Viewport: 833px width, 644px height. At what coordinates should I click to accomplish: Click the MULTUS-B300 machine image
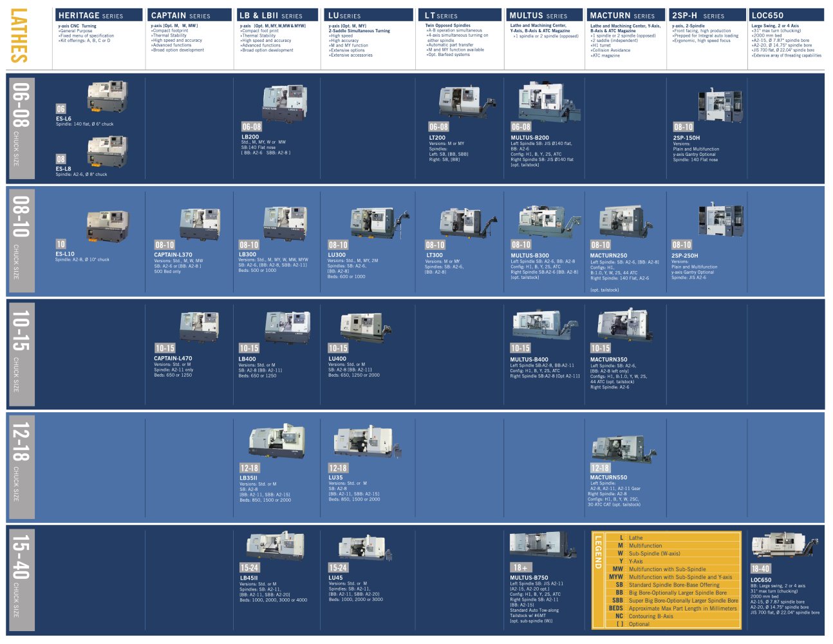(549, 222)
